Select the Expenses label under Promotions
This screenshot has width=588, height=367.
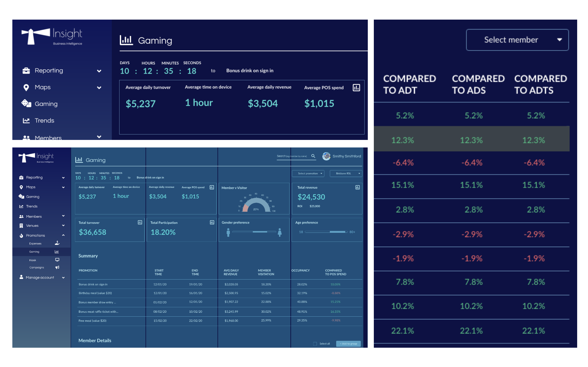[35, 244]
